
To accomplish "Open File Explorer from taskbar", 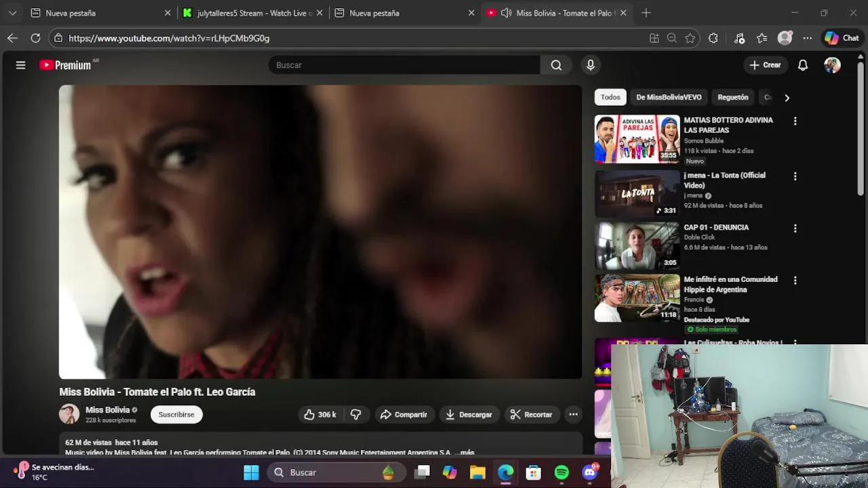I will tap(477, 472).
